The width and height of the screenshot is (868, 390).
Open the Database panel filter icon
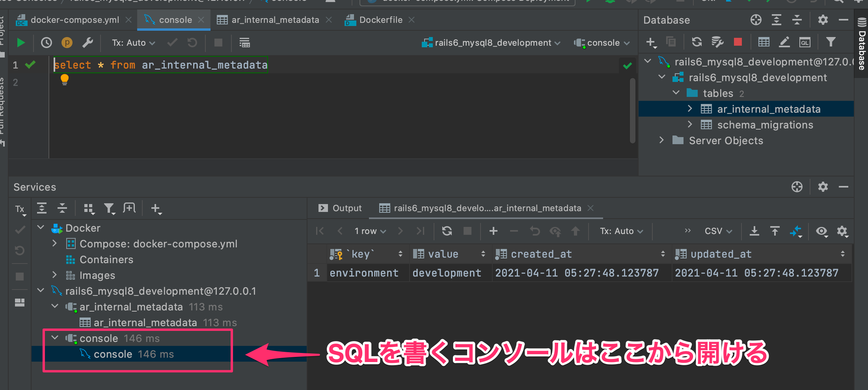(831, 42)
